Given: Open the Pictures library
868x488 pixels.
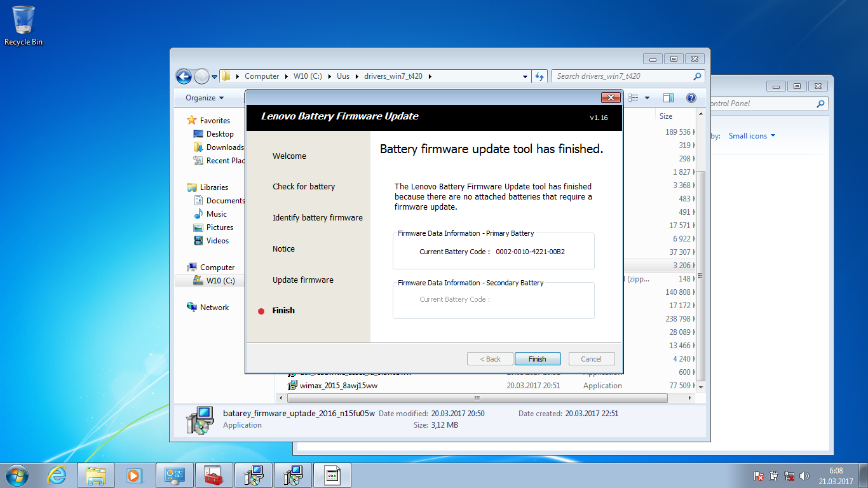Looking at the screenshot, I should (x=220, y=227).
